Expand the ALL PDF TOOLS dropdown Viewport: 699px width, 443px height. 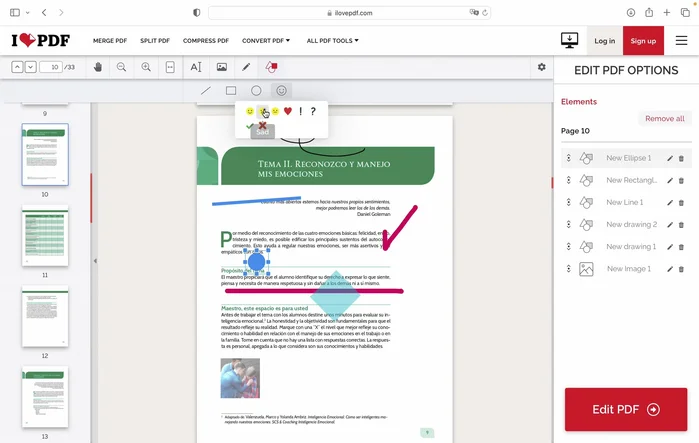coord(333,41)
